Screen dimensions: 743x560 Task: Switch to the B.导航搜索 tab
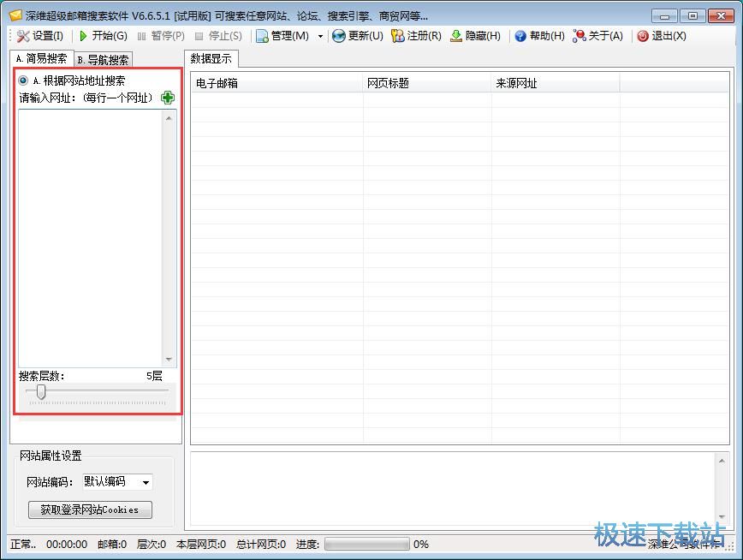point(104,60)
